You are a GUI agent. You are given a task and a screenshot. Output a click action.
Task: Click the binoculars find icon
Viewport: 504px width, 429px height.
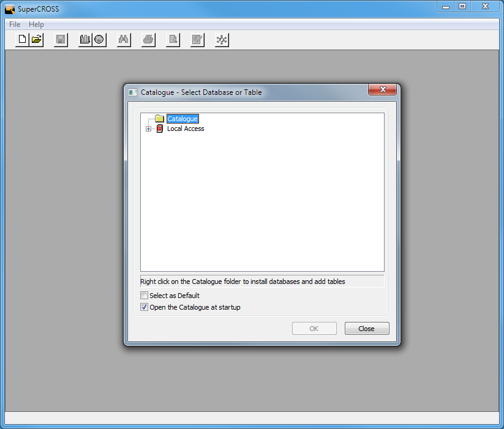123,40
